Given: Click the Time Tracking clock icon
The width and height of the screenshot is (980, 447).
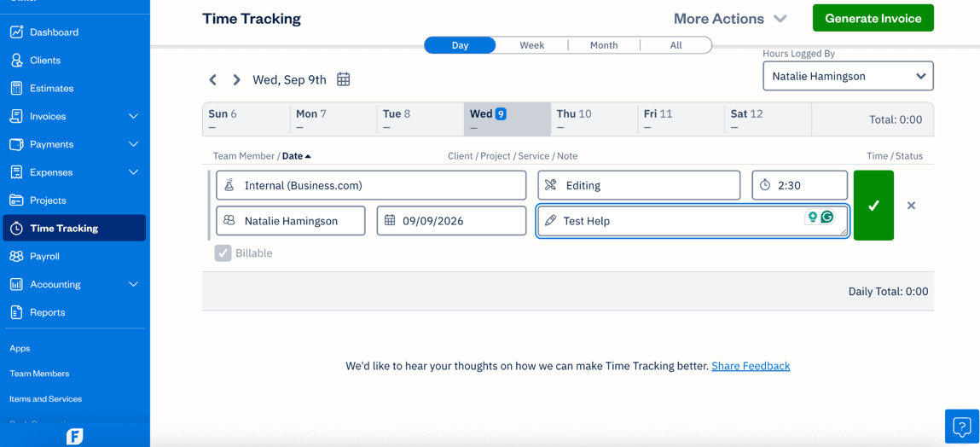Looking at the screenshot, I should 17,228.
